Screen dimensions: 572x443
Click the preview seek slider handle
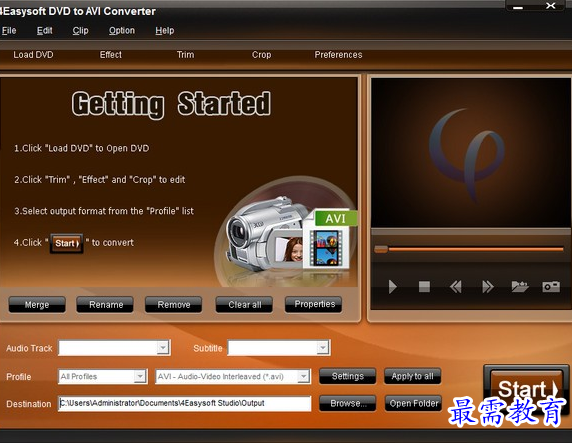(381, 249)
